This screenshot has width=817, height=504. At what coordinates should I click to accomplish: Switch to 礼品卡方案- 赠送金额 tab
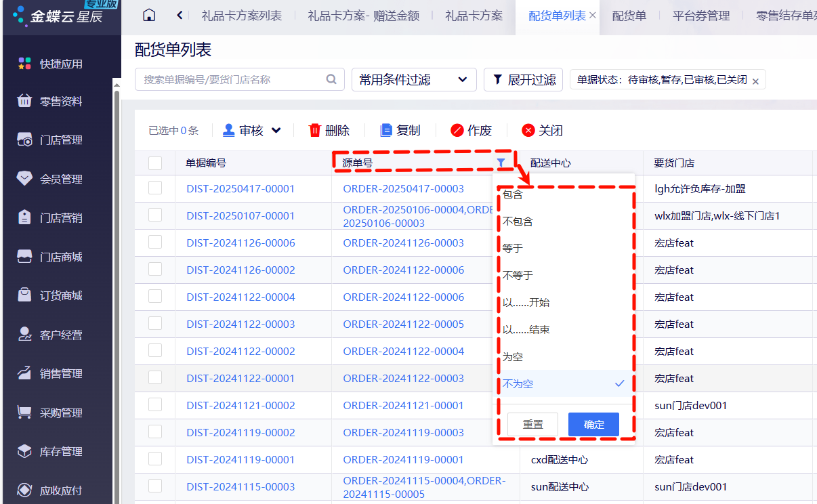tap(363, 16)
